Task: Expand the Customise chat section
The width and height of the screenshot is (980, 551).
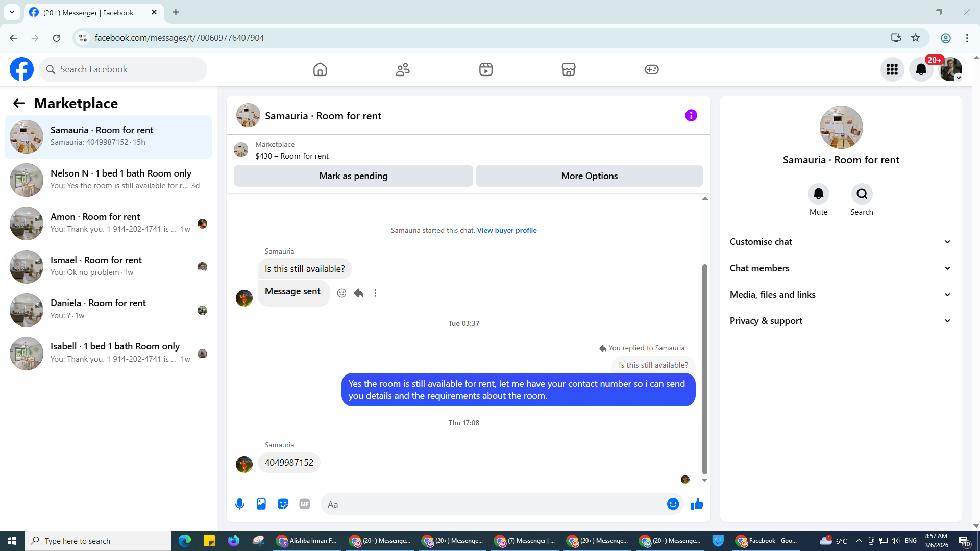Action: click(x=841, y=242)
